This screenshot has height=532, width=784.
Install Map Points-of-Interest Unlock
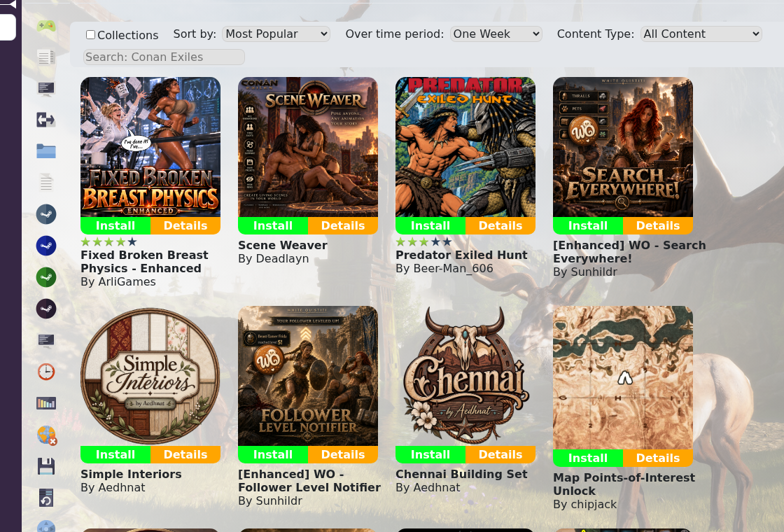(588, 458)
